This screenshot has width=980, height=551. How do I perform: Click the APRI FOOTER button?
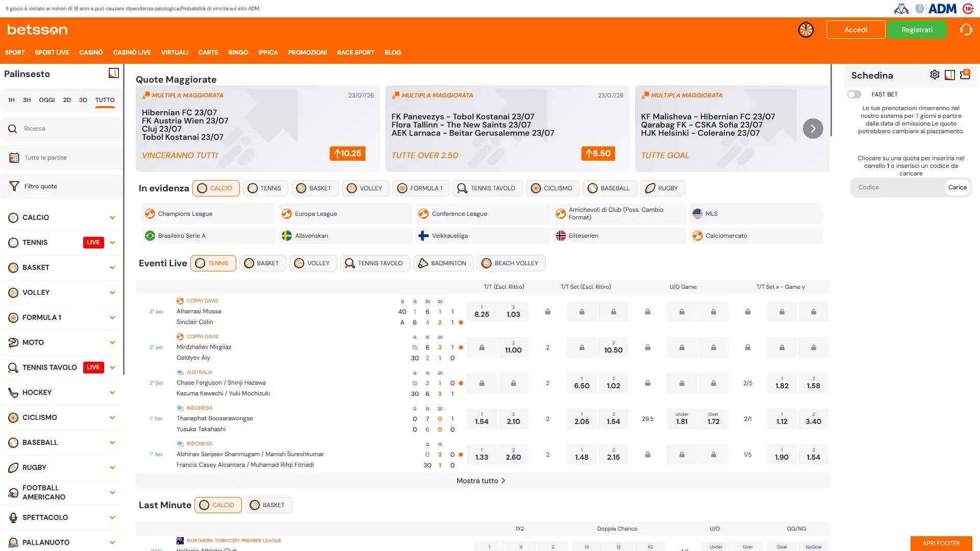[x=941, y=543]
